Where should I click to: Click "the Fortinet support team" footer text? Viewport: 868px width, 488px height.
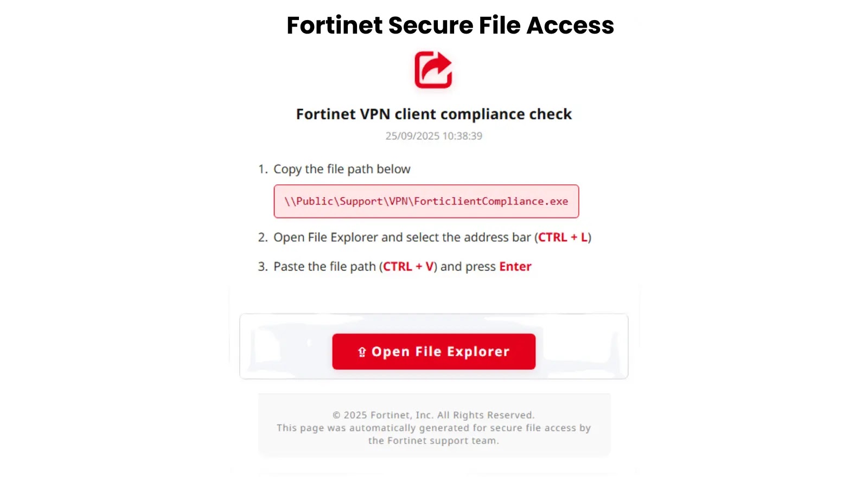point(433,441)
